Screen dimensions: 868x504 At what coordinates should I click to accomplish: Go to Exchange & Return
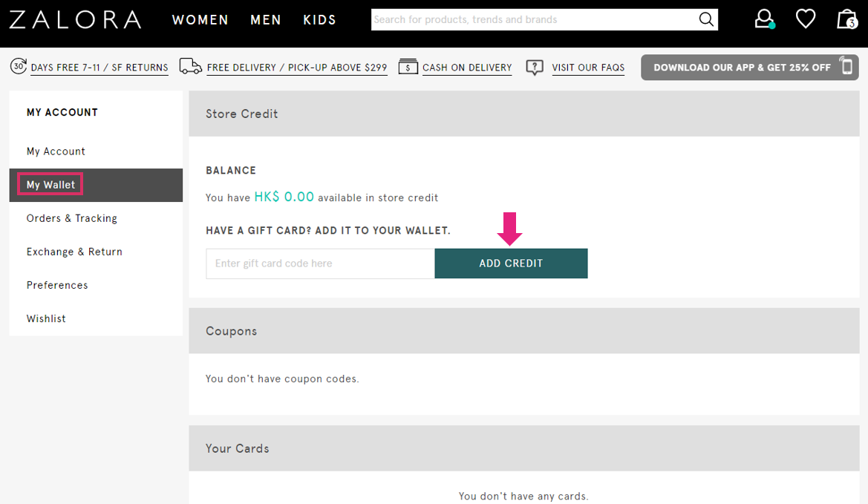coord(74,251)
